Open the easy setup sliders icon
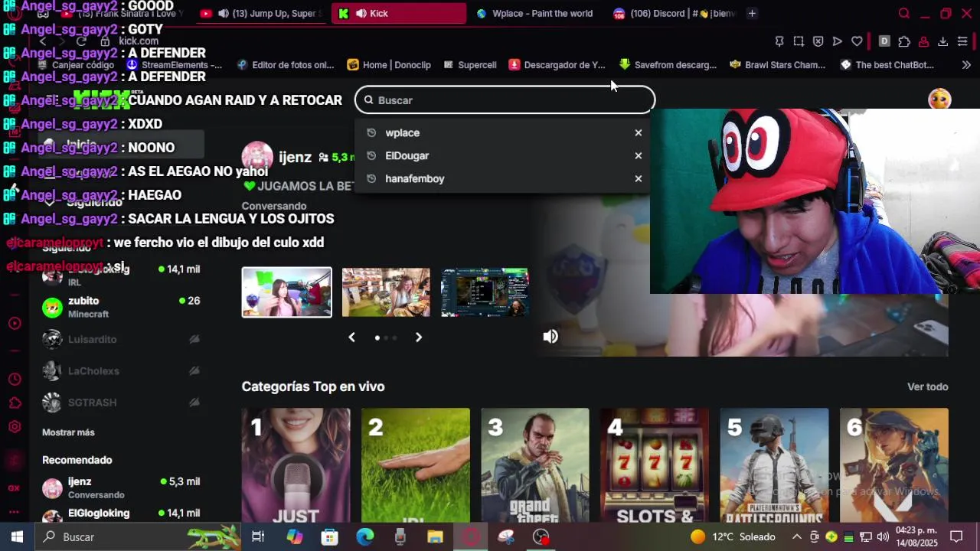 962,41
